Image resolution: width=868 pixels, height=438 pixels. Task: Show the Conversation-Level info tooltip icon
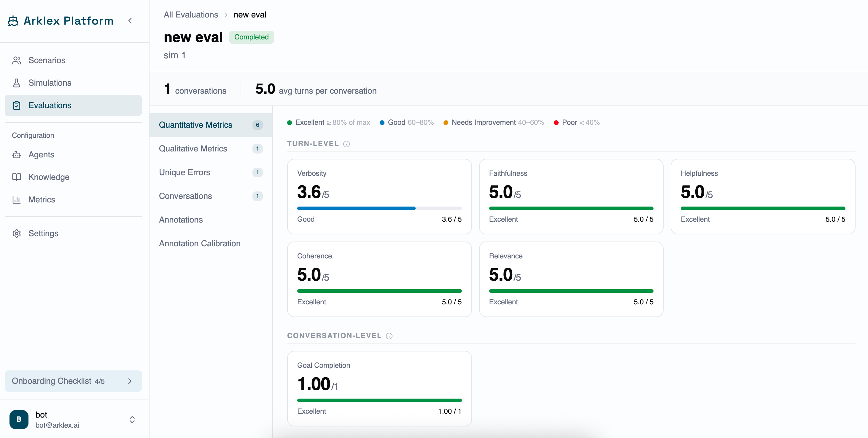click(389, 336)
